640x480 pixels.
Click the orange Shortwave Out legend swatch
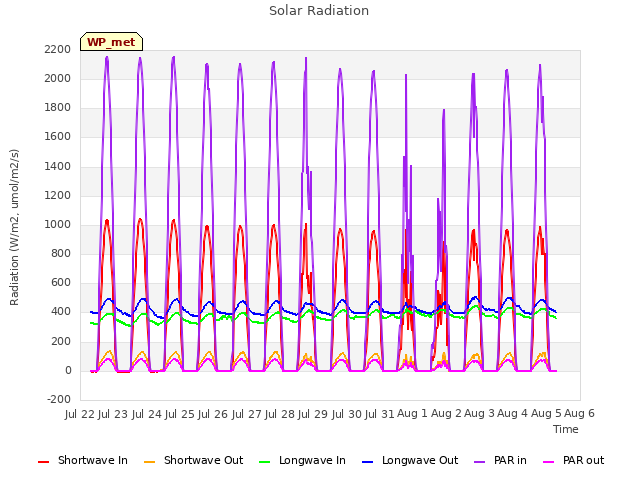pyautogui.click(x=149, y=462)
